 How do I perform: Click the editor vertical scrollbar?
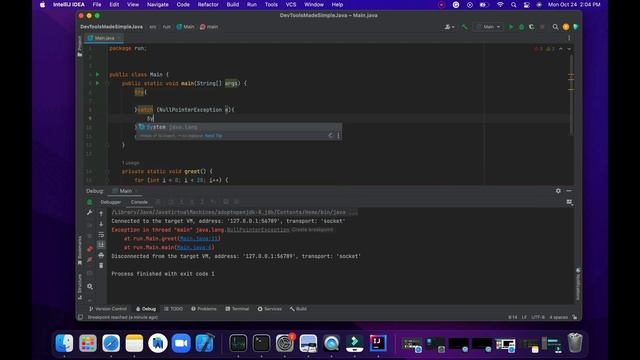coord(571,94)
